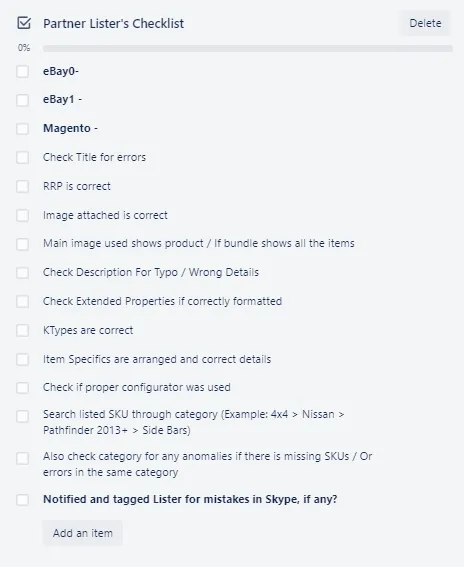Mark Image attached is correct as done
Screen dimensions: 464x567
pos(22,215)
